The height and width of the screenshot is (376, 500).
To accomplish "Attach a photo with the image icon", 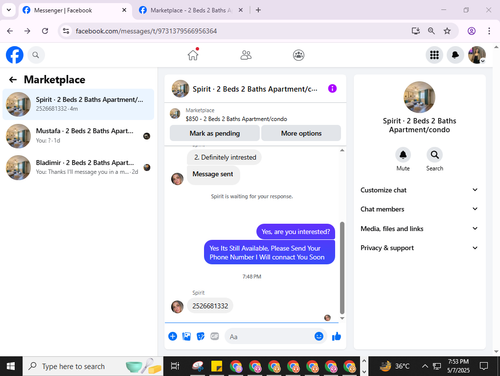I will tap(187, 336).
